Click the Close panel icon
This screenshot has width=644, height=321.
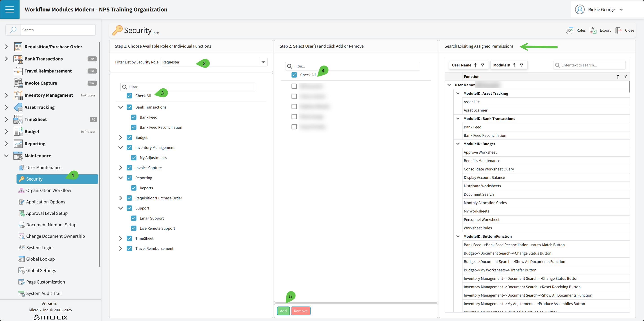(x=618, y=30)
